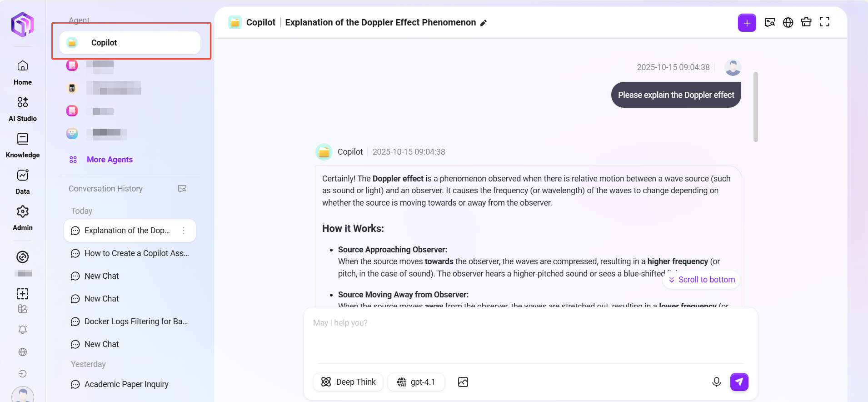
Task: Click the image upload icon
Action: [463, 382]
